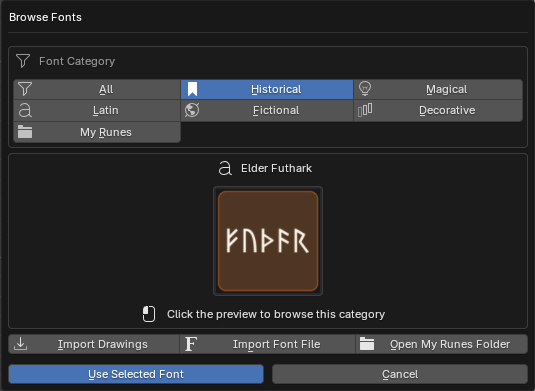Click the Elder Futhark font name
Screen dimensions: 535x391
click(x=276, y=168)
